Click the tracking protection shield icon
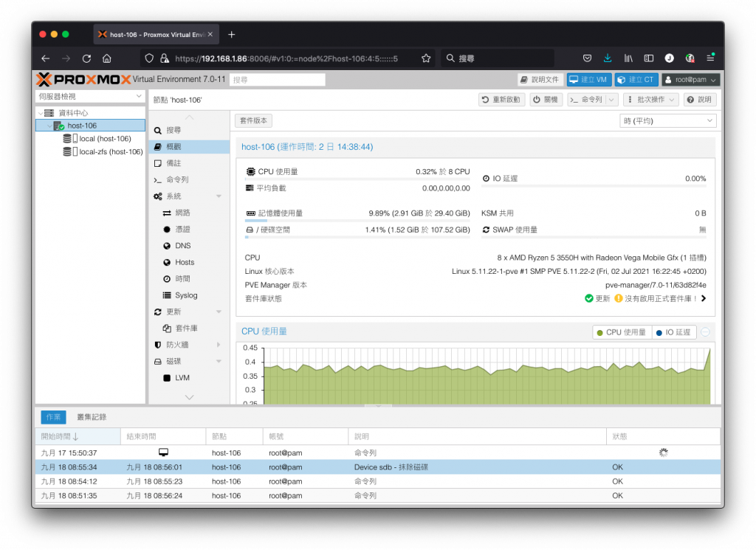The width and height of the screenshot is (756, 550). [149, 58]
